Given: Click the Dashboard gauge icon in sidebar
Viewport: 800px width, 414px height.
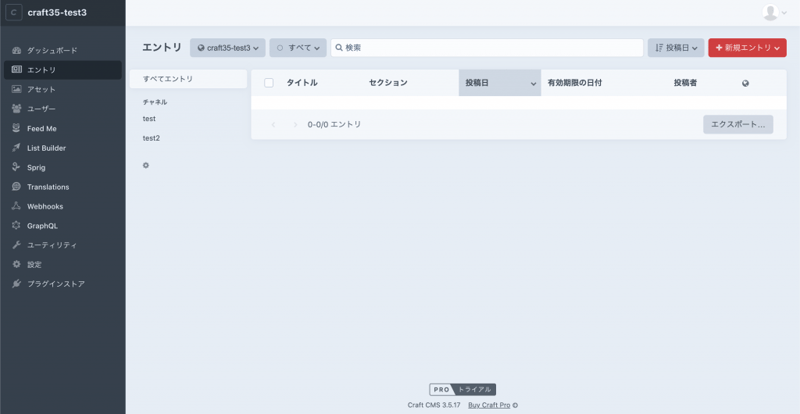Looking at the screenshot, I should coord(16,50).
